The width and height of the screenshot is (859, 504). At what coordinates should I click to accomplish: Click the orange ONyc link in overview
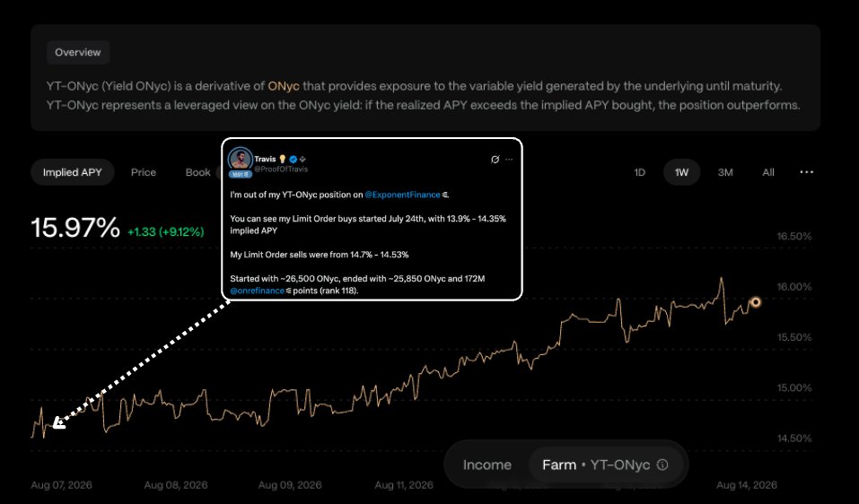284,86
